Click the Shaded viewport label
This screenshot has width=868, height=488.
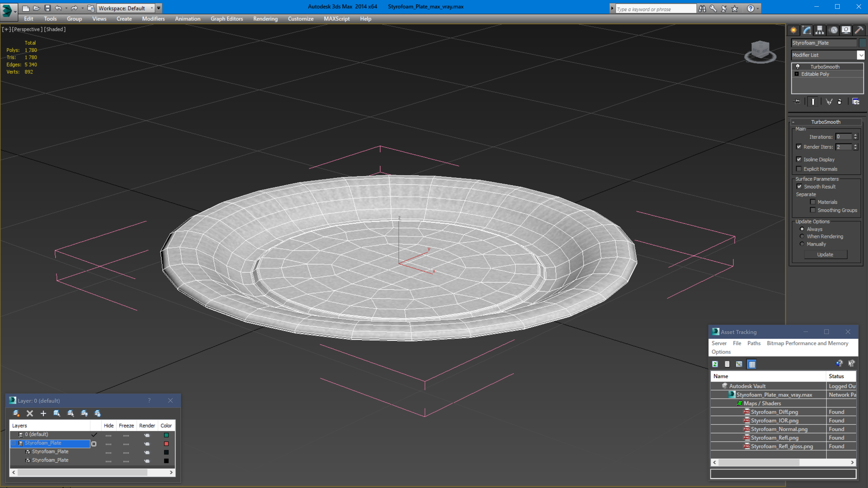click(x=55, y=29)
